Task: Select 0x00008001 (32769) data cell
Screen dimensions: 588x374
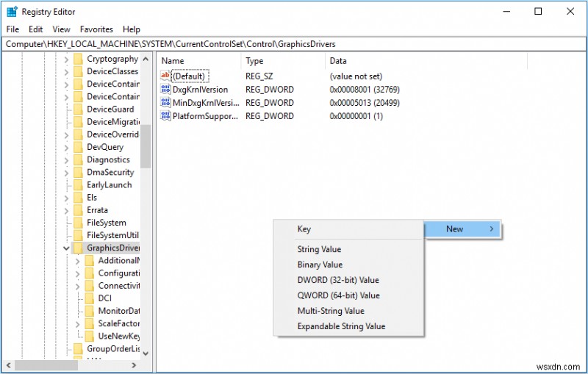Action: [365, 89]
